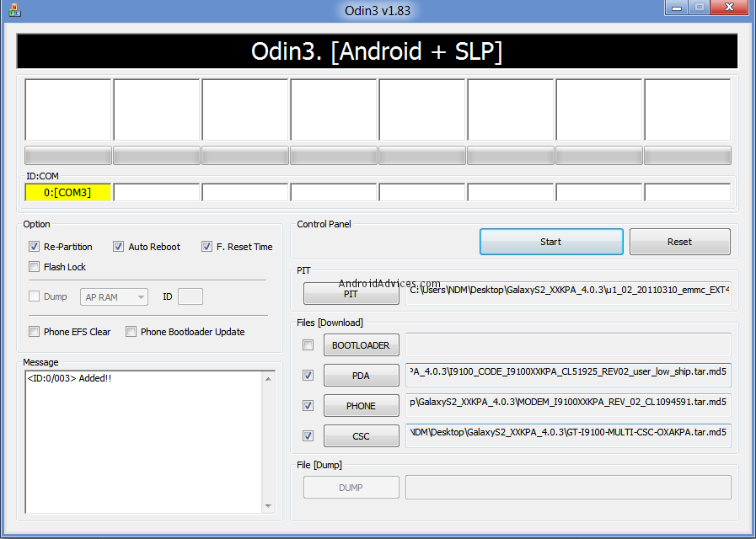756x539 pixels.
Task: Enable Phone Bootloader Update checkbox
Action: pyautogui.click(x=131, y=331)
